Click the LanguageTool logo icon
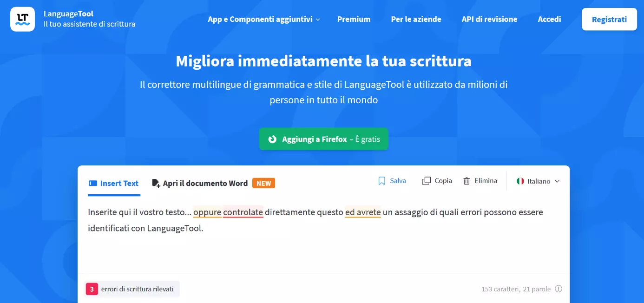Viewport: 644px width, 303px height. [x=22, y=19]
